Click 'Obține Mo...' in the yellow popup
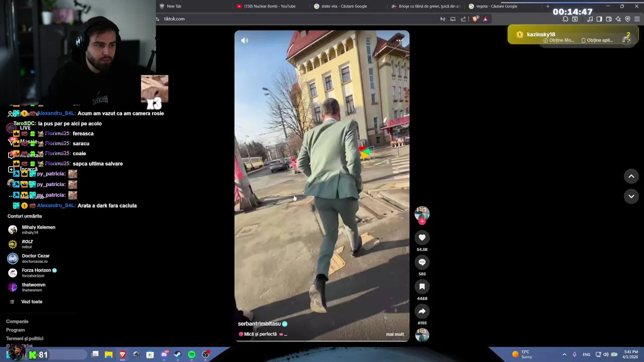 [559, 40]
